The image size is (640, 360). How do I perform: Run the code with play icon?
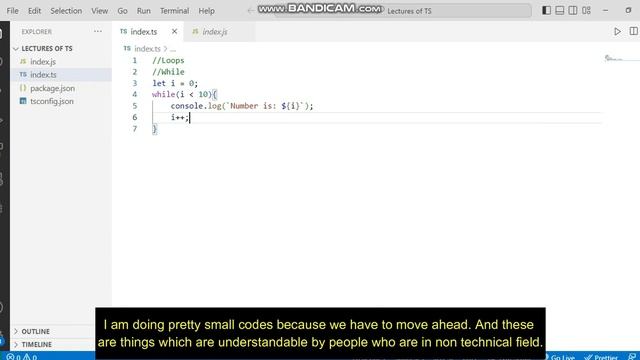[x=617, y=31]
